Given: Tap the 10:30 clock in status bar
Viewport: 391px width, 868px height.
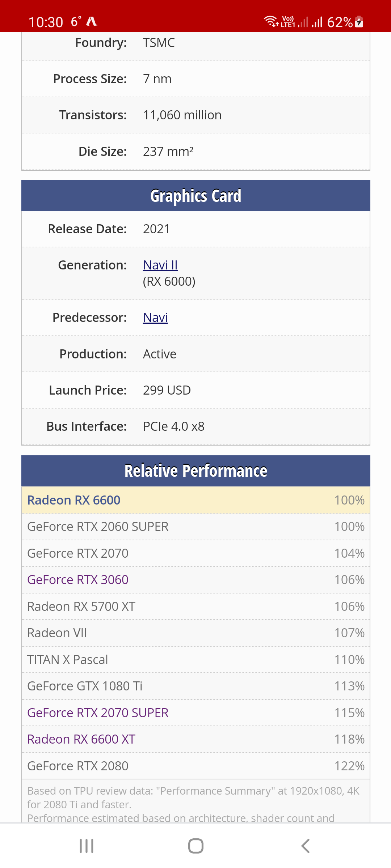Looking at the screenshot, I should pos(46,22).
